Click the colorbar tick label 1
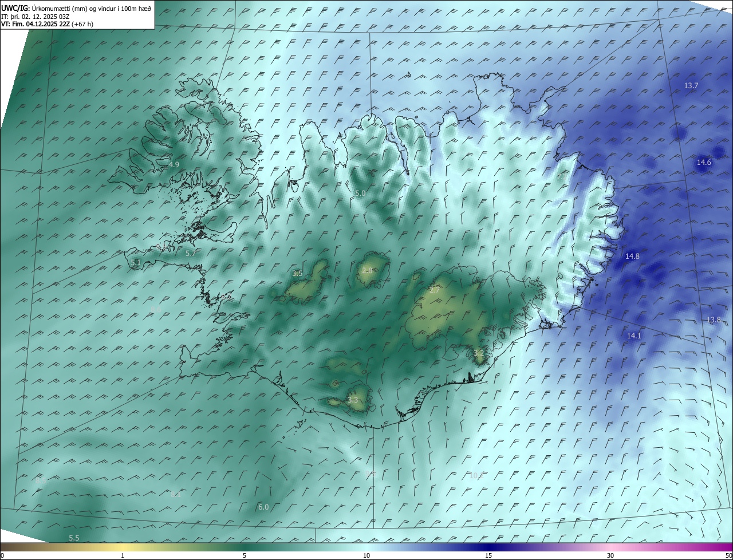 pos(123,555)
